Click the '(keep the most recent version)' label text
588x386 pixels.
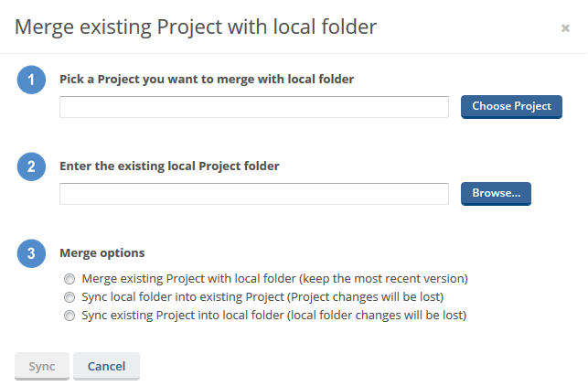(384, 278)
